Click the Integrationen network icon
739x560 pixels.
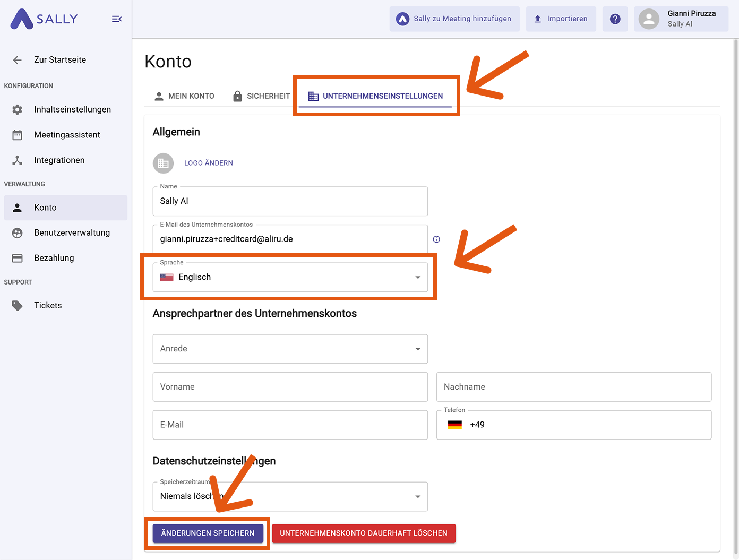tap(18, 160)
